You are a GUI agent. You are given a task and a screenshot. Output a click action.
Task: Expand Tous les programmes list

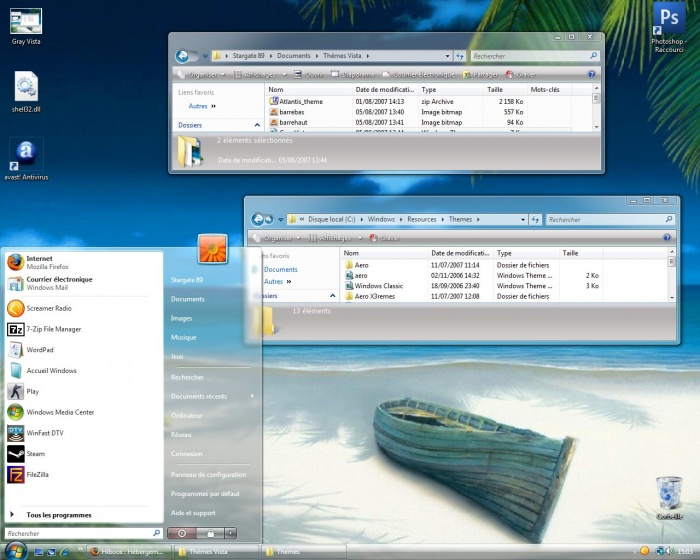pos(58,515)
